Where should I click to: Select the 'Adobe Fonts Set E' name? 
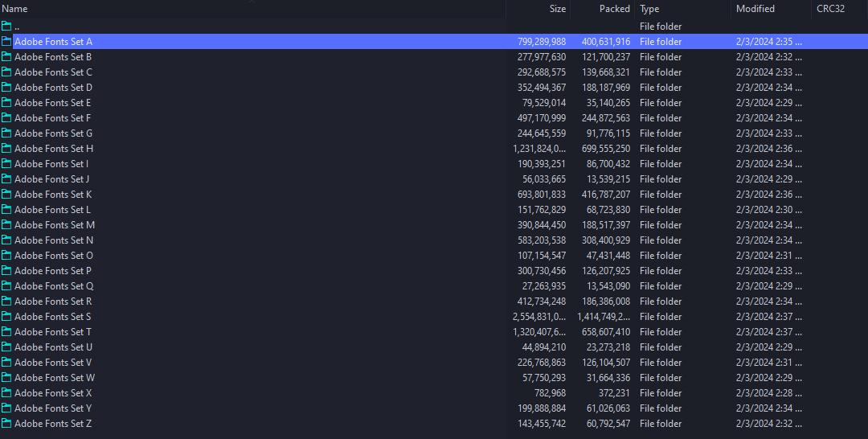(x=52, y=102)
